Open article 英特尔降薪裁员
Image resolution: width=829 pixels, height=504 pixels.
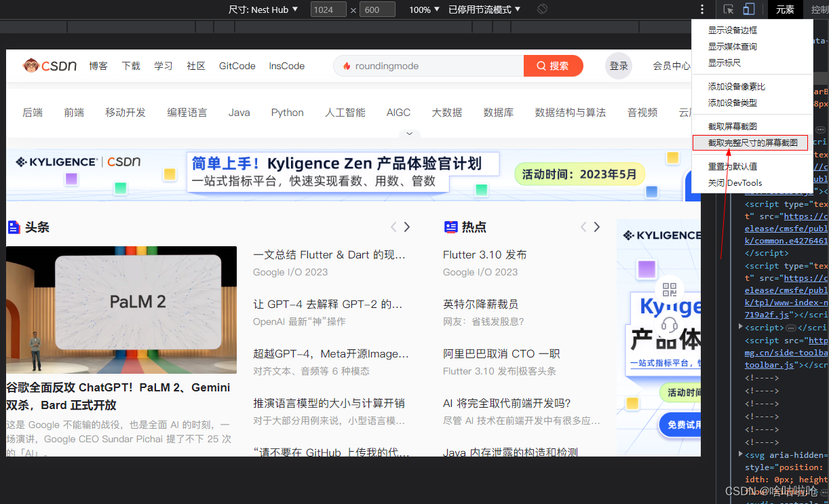480,304
